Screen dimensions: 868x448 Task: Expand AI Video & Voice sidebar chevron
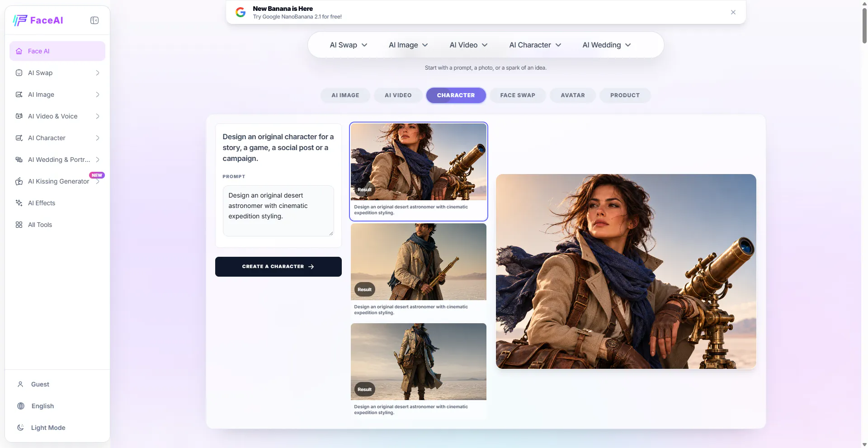click(98, 116)
